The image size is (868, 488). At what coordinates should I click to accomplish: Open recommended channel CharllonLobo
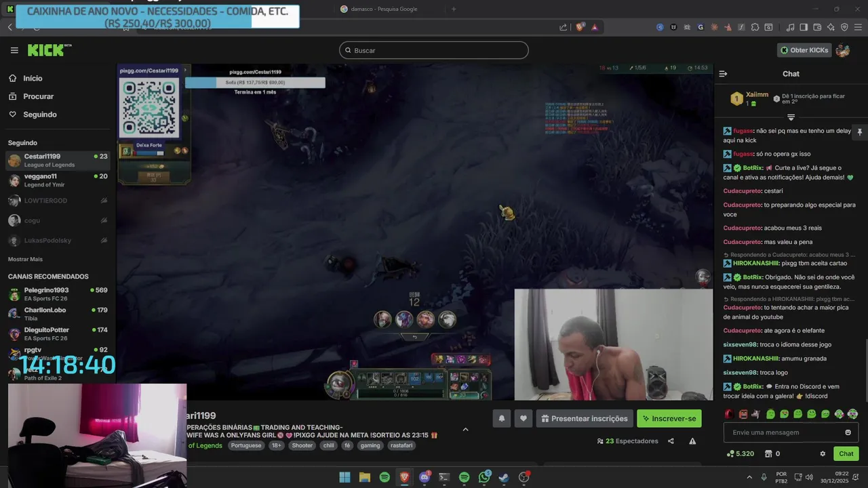(x=58, y=314)
